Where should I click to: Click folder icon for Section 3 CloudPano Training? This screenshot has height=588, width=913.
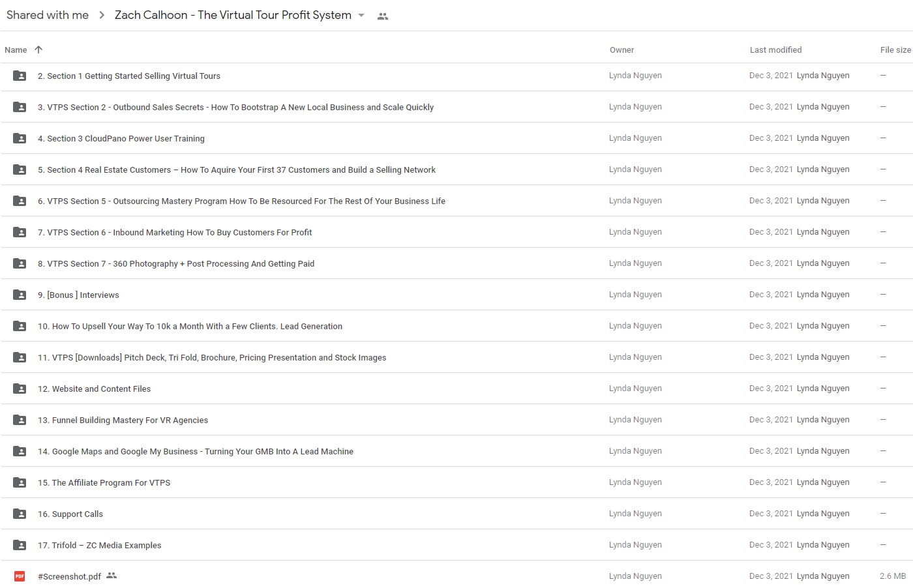pyautogui.click(x=20, y=138)
